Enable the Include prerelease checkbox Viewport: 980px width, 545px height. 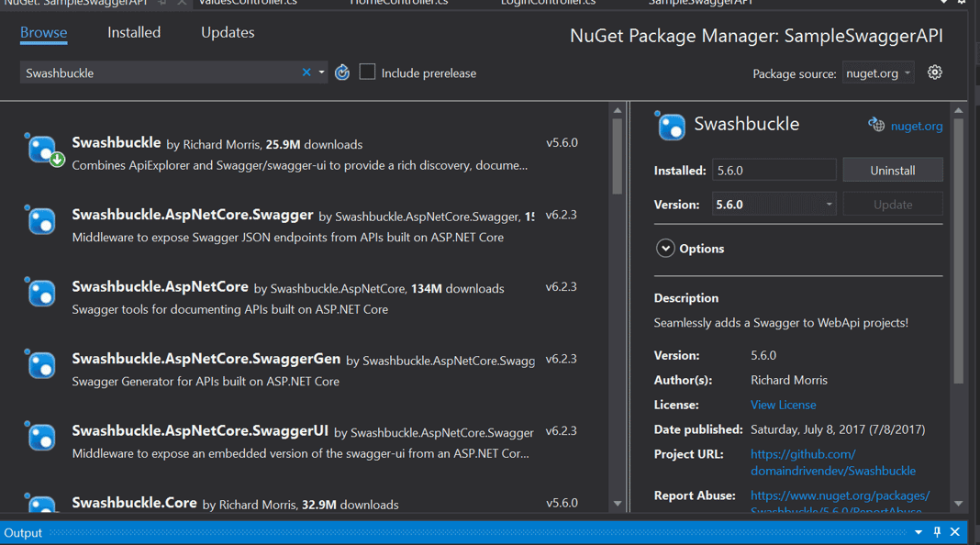coord(367,72)
